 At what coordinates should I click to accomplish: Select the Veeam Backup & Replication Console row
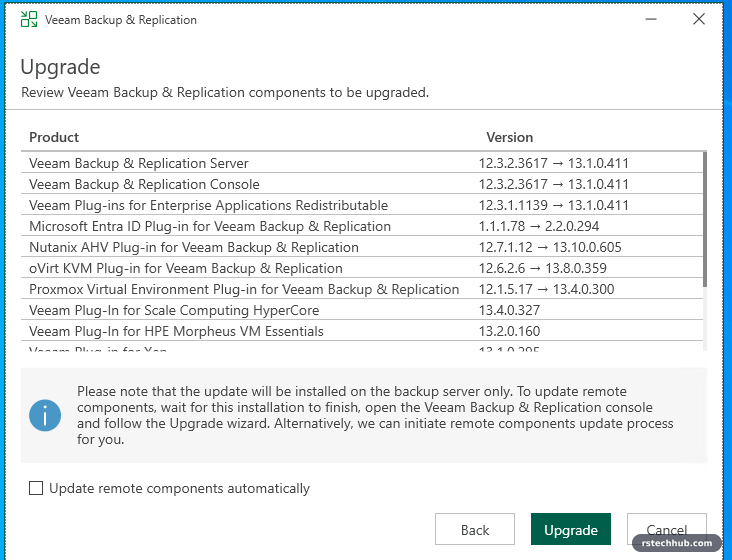pos(362,184)
